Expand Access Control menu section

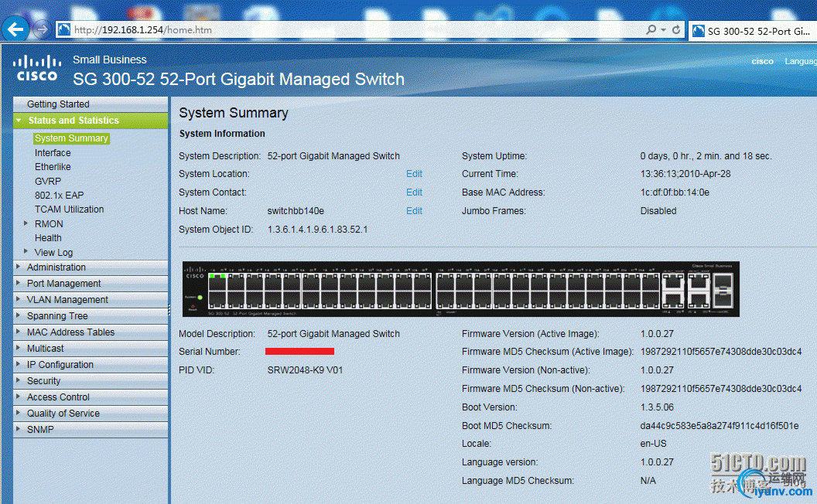[91, 397]
